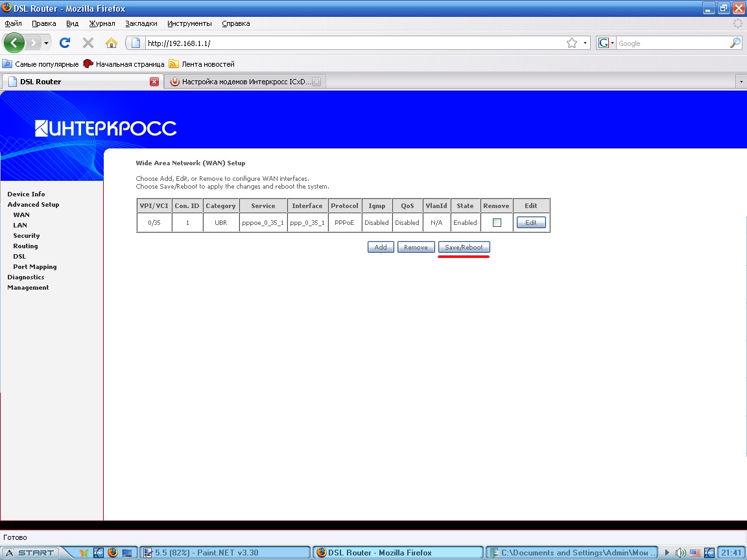Open the back/forward history dropdown arrow
Screen dimensions: 747x560
[x=46, y=43]
